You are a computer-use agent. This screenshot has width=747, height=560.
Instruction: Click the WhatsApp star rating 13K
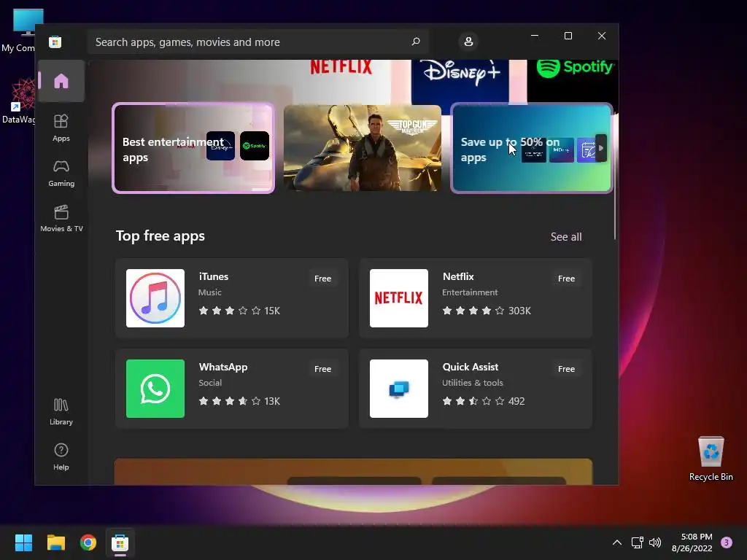point(239,402)
